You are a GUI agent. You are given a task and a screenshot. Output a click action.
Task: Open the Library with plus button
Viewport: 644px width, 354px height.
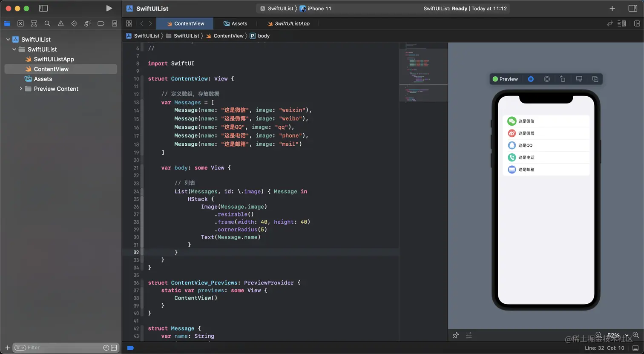pyautogui.click(x=612, y=9)
